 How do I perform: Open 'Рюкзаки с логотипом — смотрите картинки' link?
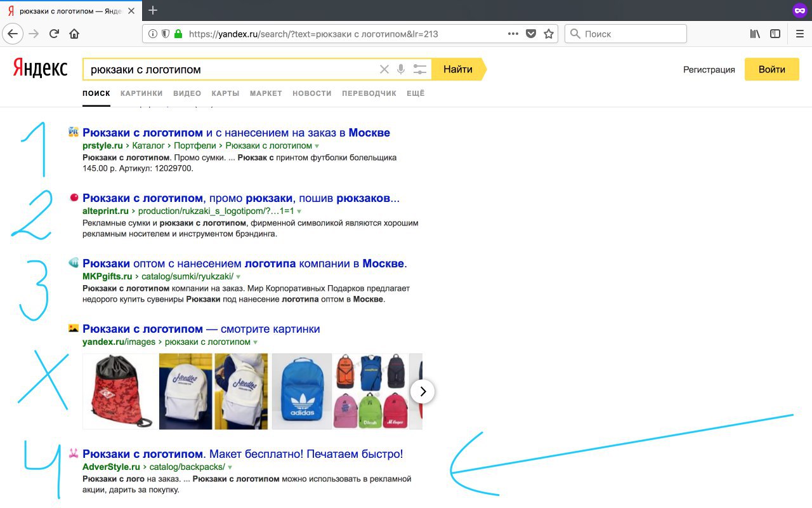[201, 329]
